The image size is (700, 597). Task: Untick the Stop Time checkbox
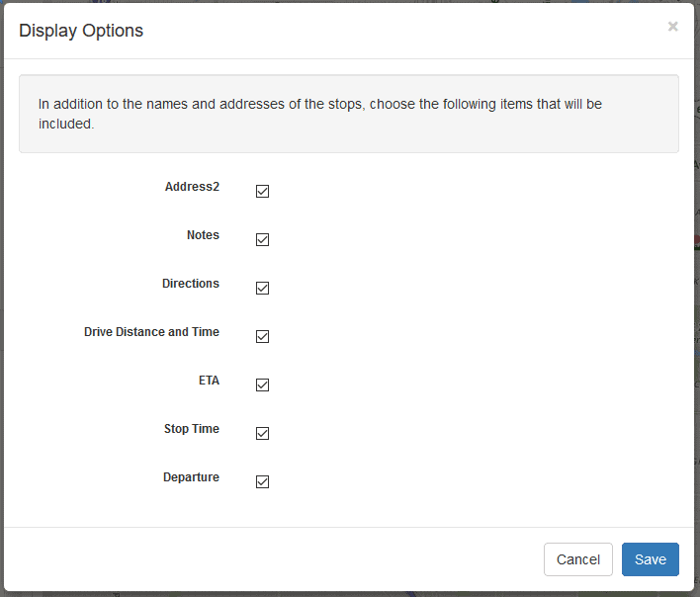tap(262, 433)
